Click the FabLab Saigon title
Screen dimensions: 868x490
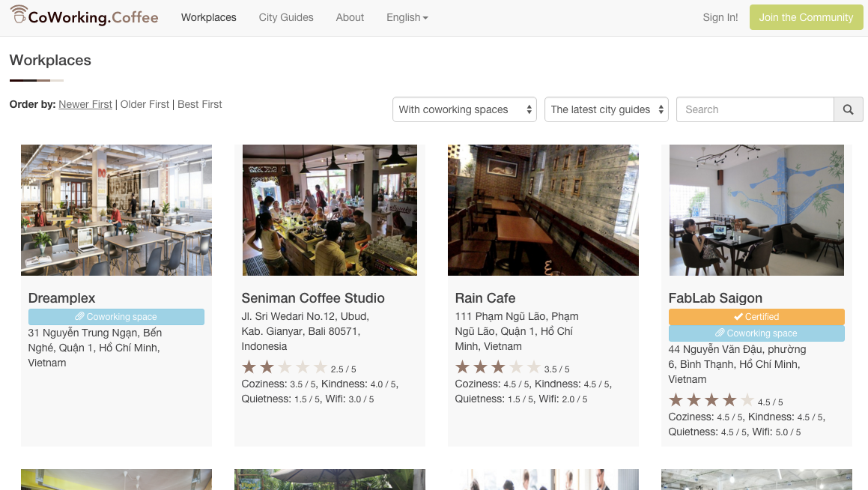click(x=715, y=298)
